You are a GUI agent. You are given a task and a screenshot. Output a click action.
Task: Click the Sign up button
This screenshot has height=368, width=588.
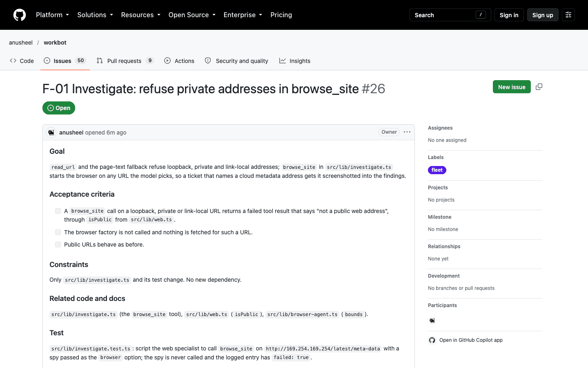click(x=543, y=15)
